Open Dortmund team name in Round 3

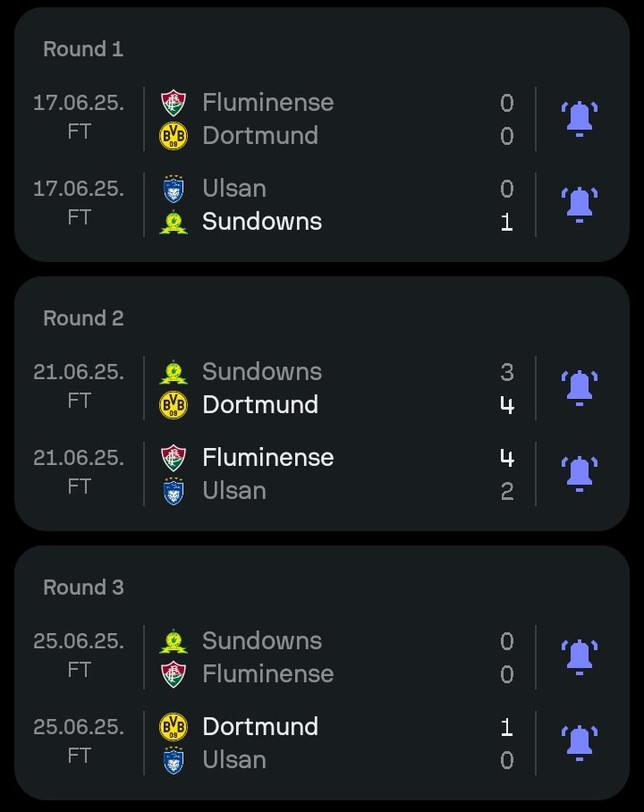260,727
